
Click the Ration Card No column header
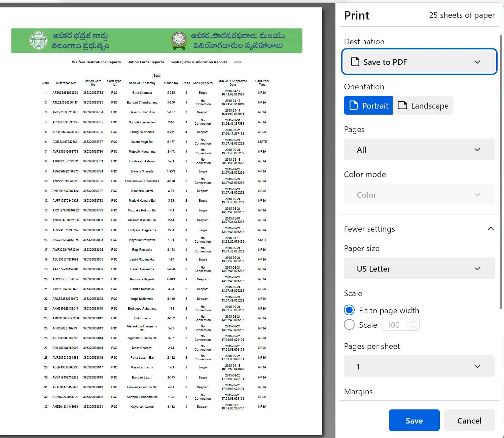(93, 83)
